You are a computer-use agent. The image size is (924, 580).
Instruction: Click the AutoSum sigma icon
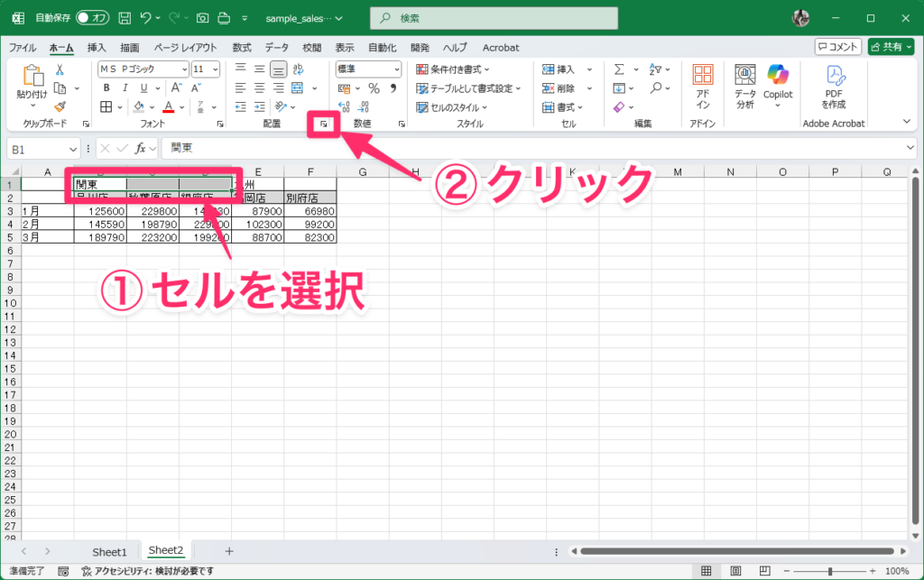click(619, 69)
